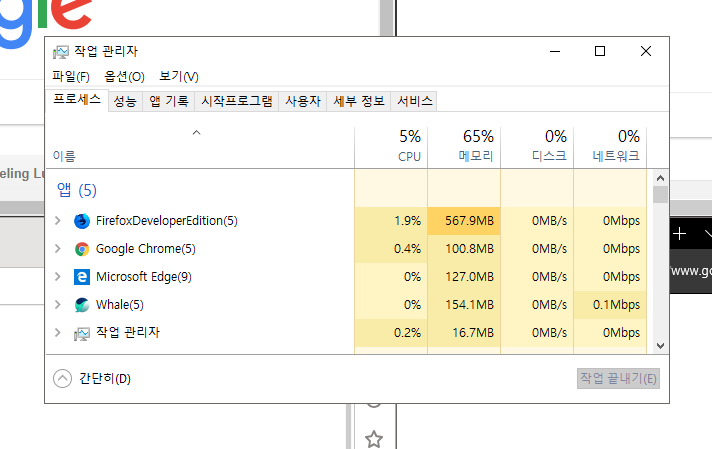Minimize the 작업 관리자 window

[555, 51]
